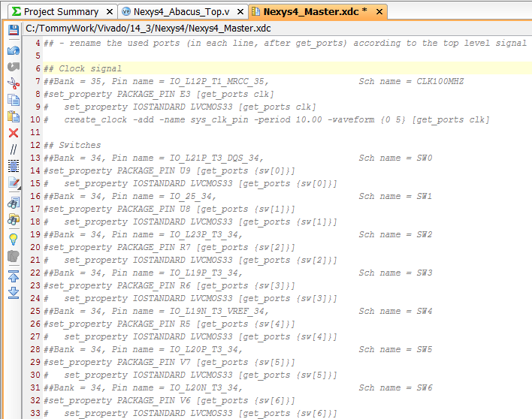Select the Nexys4_Master.xdc tab
The image size is (532, 419).
coord(311,12)
